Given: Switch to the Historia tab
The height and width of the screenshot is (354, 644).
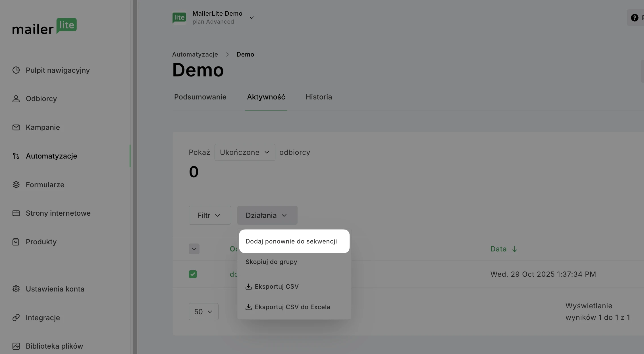Looking at the screenshot, I should tap(319, 97).
